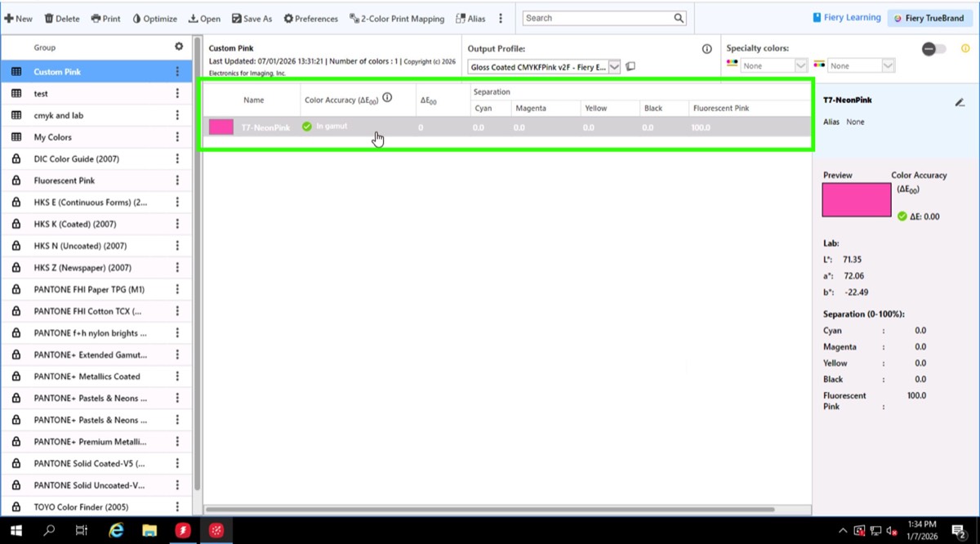Open the toolbar overflow three-dot menu
Screen dimensions: 980x544
click(x=501, y=19)
